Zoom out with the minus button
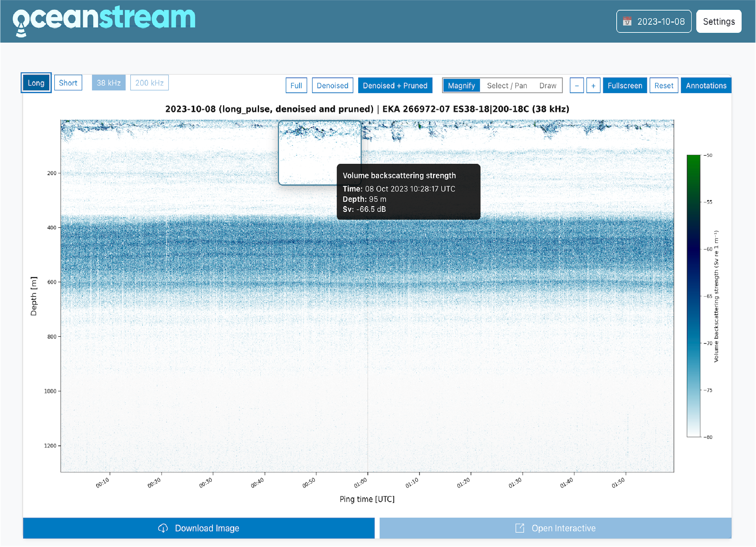The width and height of the screenshot is (756, 547). click(x=576, y=85)
